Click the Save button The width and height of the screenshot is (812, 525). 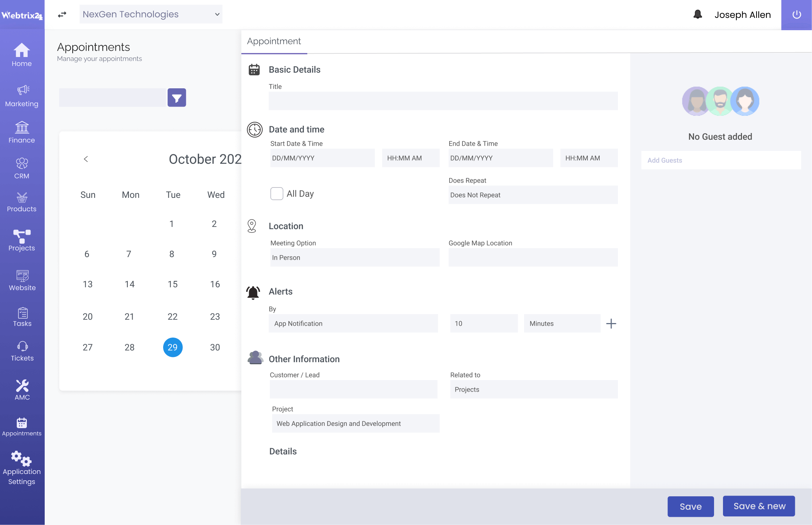click(691, 506)
